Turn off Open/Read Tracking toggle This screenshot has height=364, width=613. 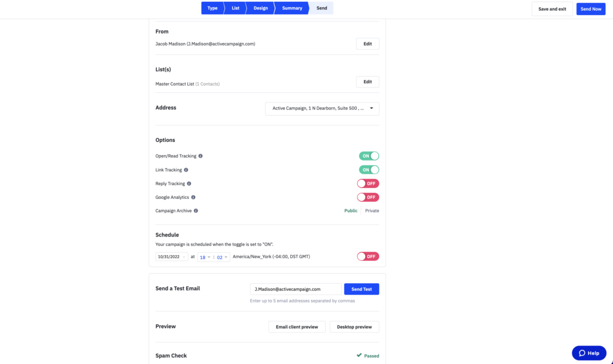369,156
